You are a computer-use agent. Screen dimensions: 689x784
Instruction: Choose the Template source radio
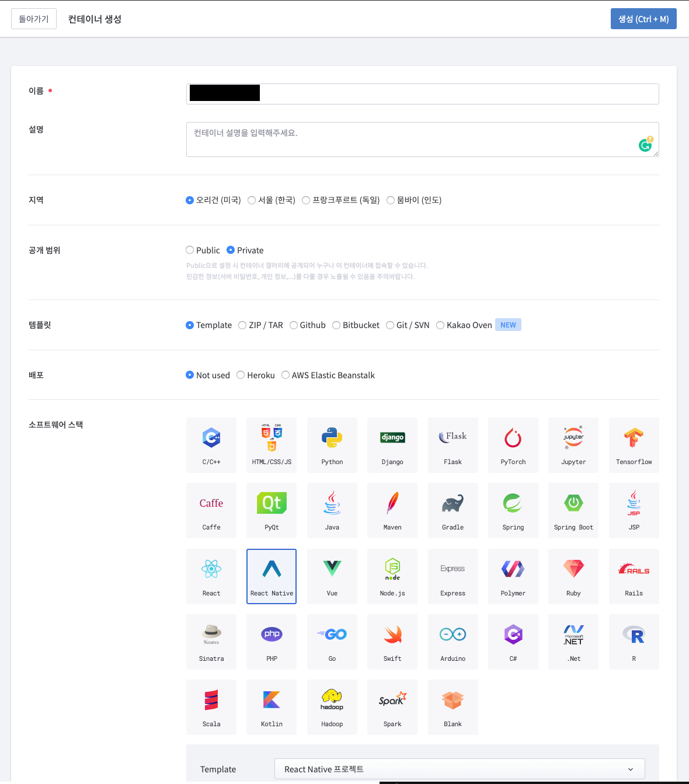(190, 325)
